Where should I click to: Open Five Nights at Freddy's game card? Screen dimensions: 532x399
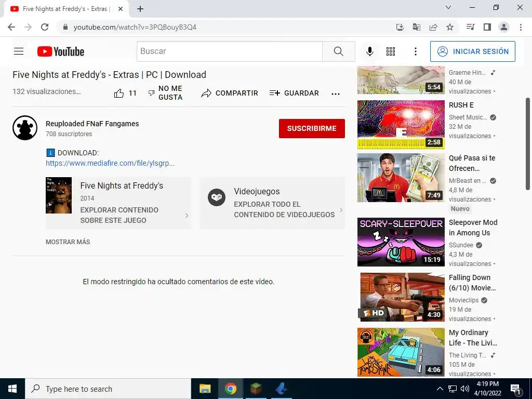point(118,203)
